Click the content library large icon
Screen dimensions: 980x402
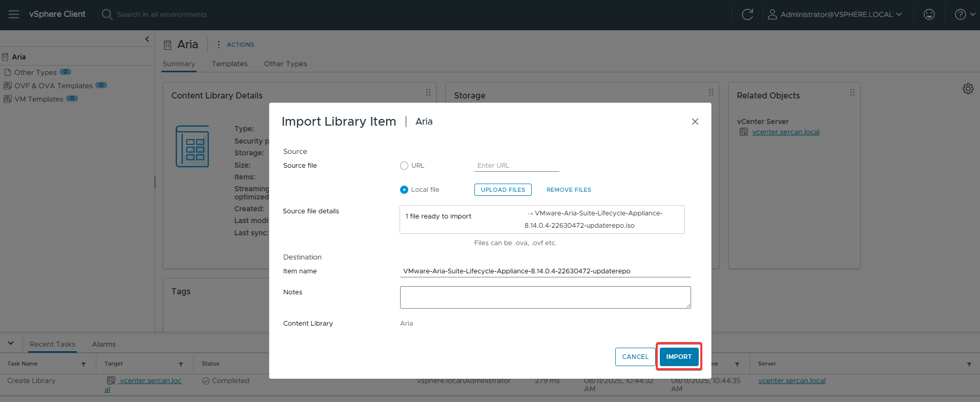192,146
